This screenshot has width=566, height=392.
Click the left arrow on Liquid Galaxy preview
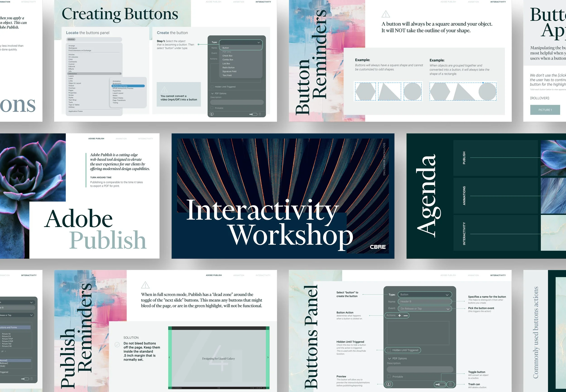coord(169,357)
